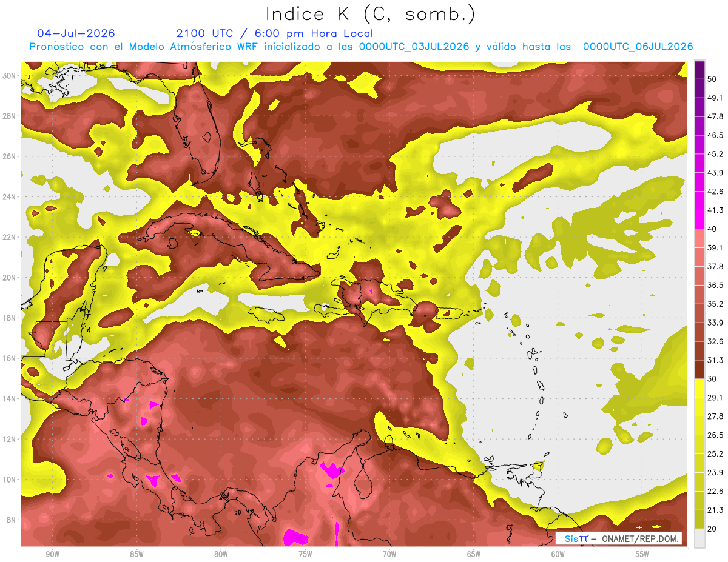Click the colorbar value 33.9
The height and width of the screenshot is (562, 728).
click(x=715, y=323)
